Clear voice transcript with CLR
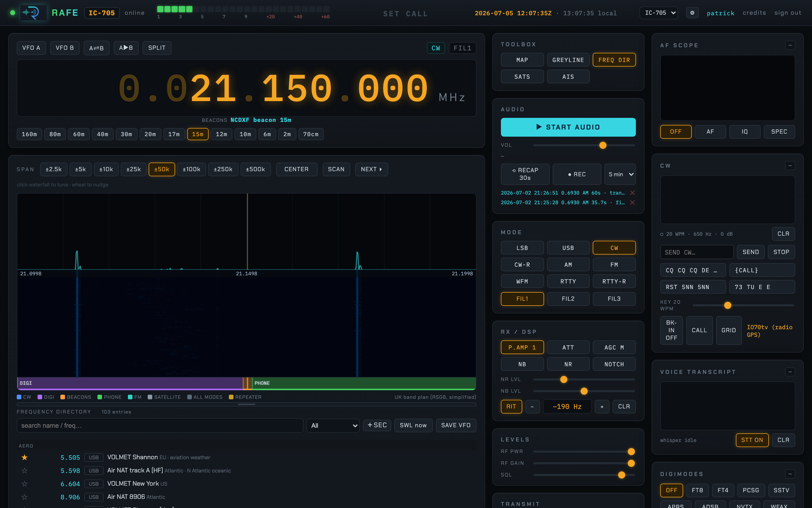Viewport: 812px width, 508px height. 783,440
